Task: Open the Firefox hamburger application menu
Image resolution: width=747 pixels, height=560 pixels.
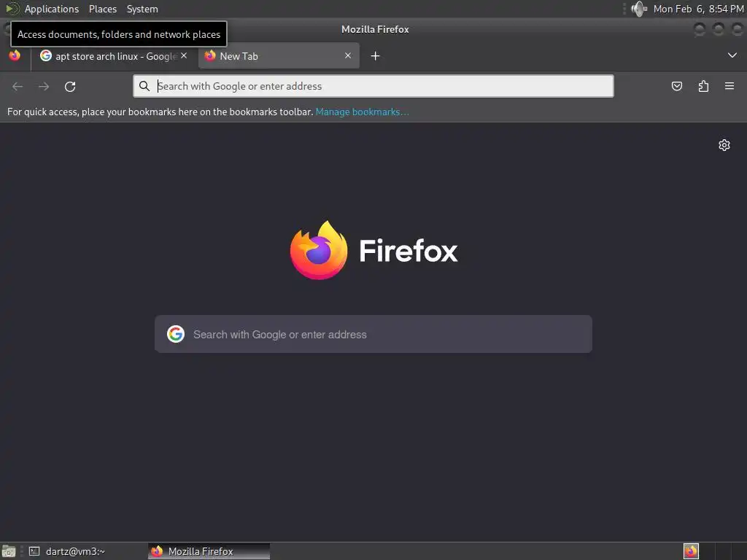Action: [729, 86]
